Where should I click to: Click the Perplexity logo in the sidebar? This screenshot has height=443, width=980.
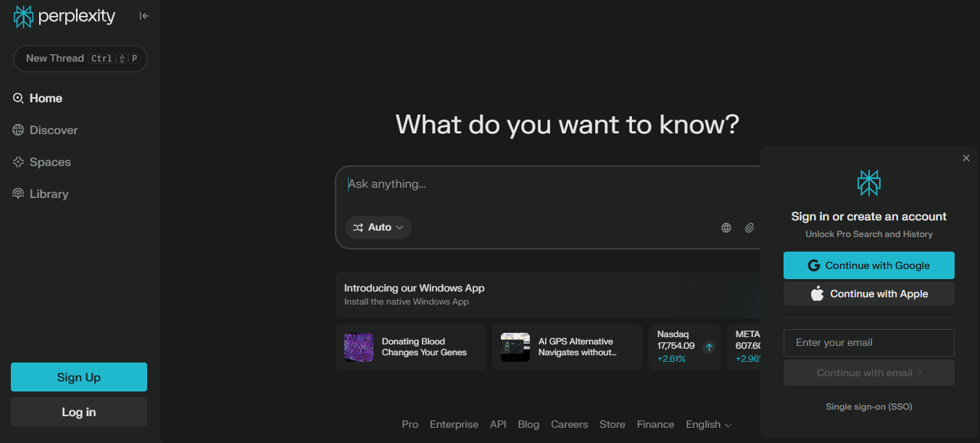65,16
